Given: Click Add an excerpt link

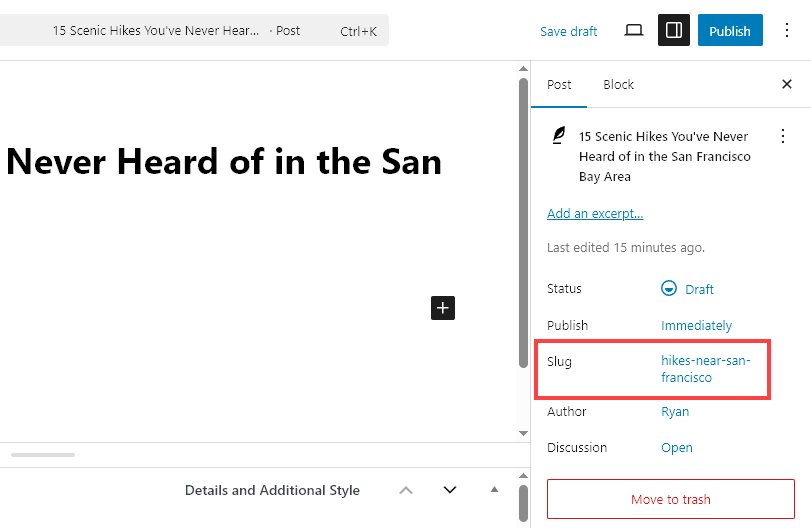Looking at the screenshot, I should 595,214.
